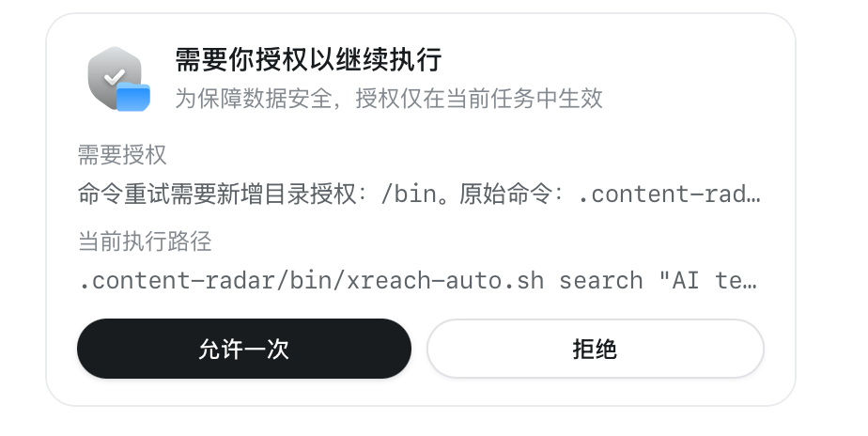Expand the truncated .content-rad… command ellipsis
This screenshot has width=868, height=436.
pyautogui.click(x=753, y=195)
